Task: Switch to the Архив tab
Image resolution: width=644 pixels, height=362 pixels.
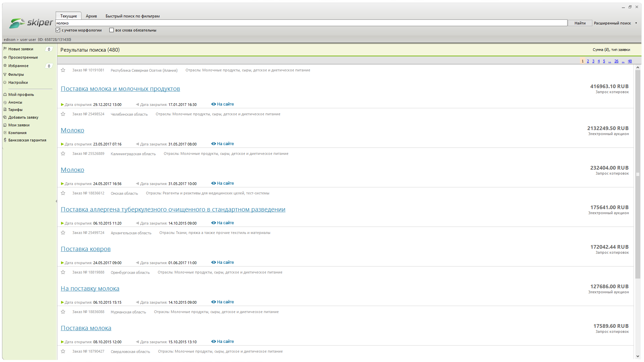Action: 91,16
